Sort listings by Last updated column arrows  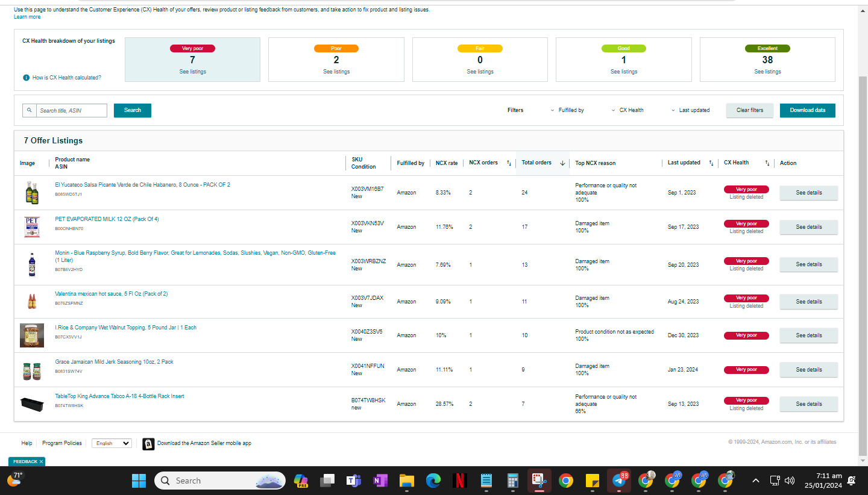coord(711,163)
